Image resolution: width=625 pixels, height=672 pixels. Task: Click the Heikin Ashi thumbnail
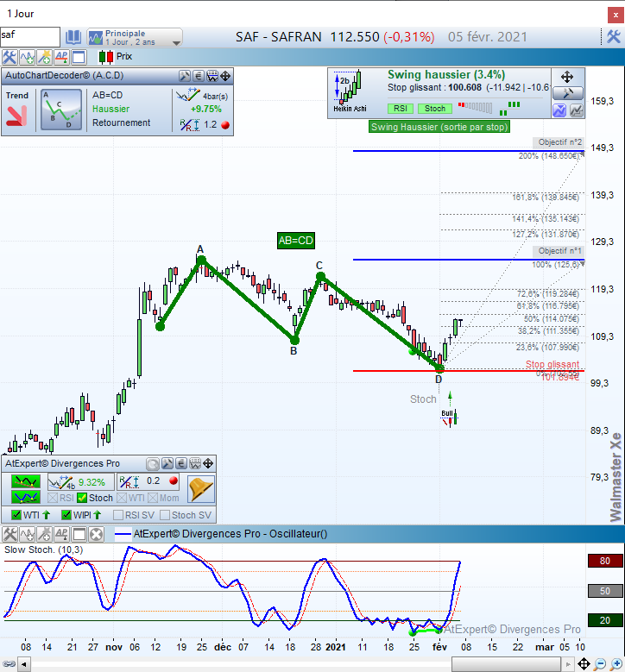[x=350, y=91]
